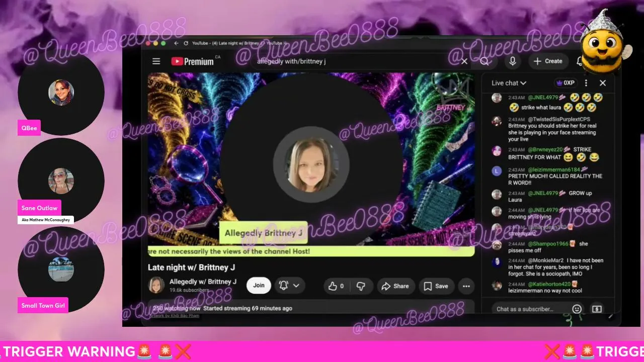The height and width of the screenshot is (362, 644).
Task: Open @Katiehorton420 chat avatar
Action: [497, 286]
